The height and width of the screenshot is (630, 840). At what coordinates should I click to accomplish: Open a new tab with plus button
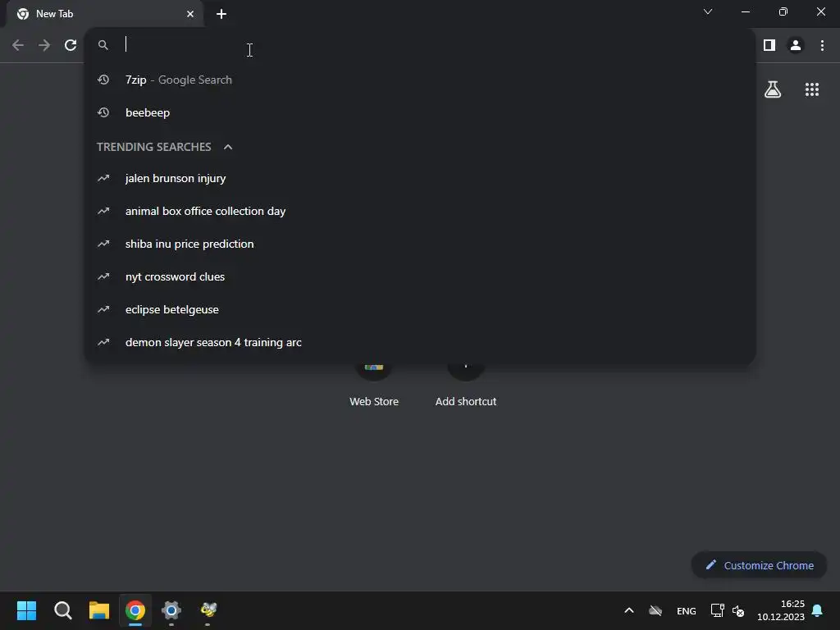221,14
